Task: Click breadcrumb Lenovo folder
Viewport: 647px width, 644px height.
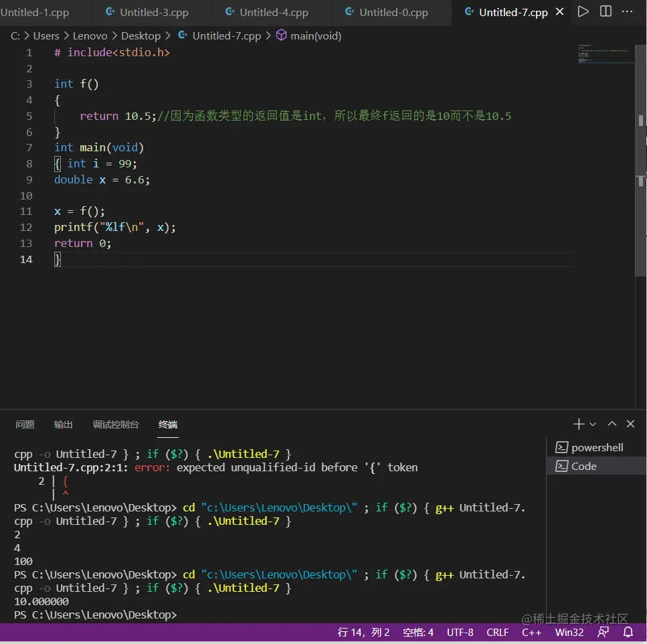Action: 90,36
